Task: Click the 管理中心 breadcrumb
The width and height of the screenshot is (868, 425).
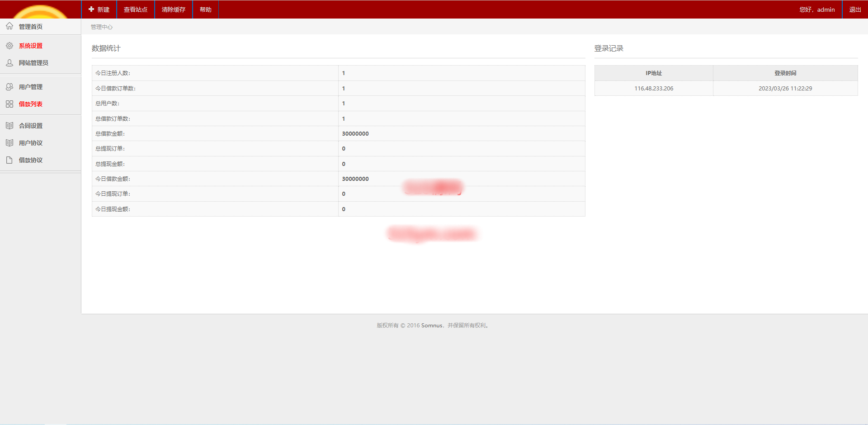Action: pyautogui.click(x=102, y=27)
